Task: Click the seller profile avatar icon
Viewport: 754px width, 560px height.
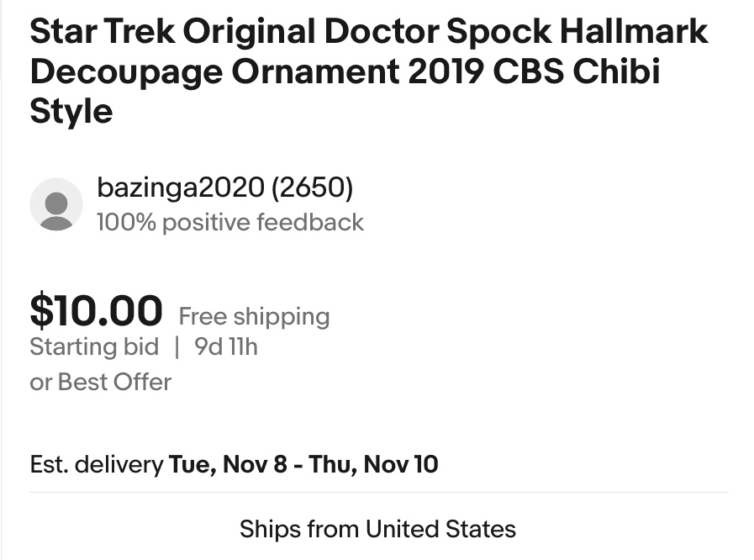Action: [56, 204]
